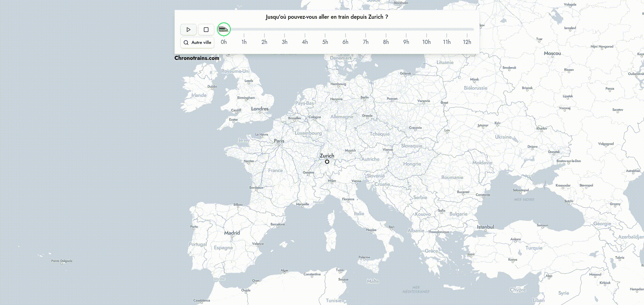Open the Autre ville city search
The image size is (644, 305).
click(x=197, y=43)
